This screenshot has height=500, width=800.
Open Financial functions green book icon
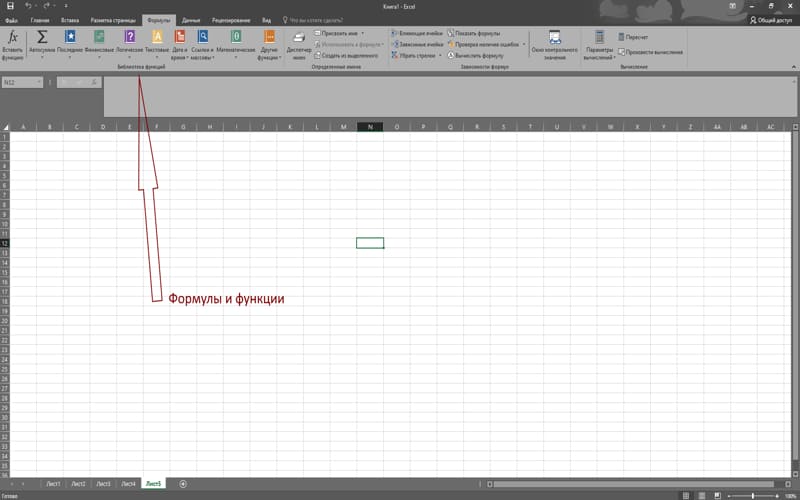point(99,37)
